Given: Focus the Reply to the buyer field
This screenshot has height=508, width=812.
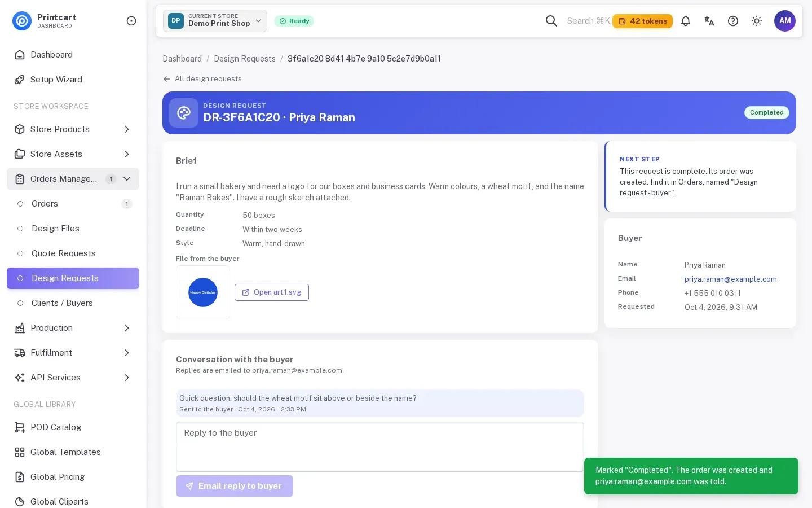Looking at the screenshot, I should tap(380, 446).
